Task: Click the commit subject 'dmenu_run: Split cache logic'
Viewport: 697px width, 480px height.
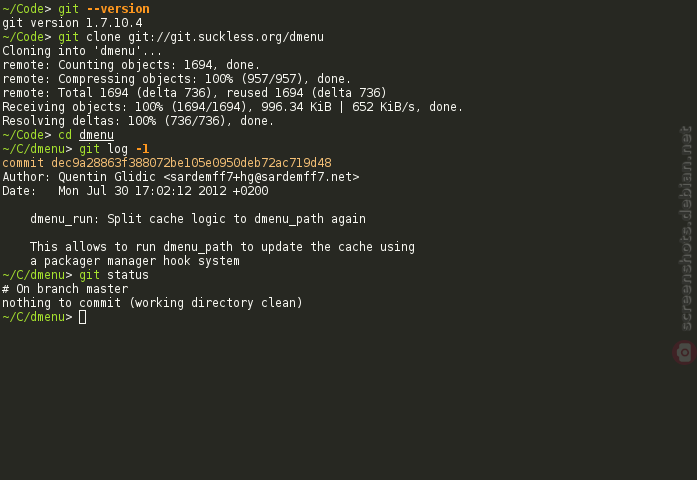Action: tap(198, 219)
